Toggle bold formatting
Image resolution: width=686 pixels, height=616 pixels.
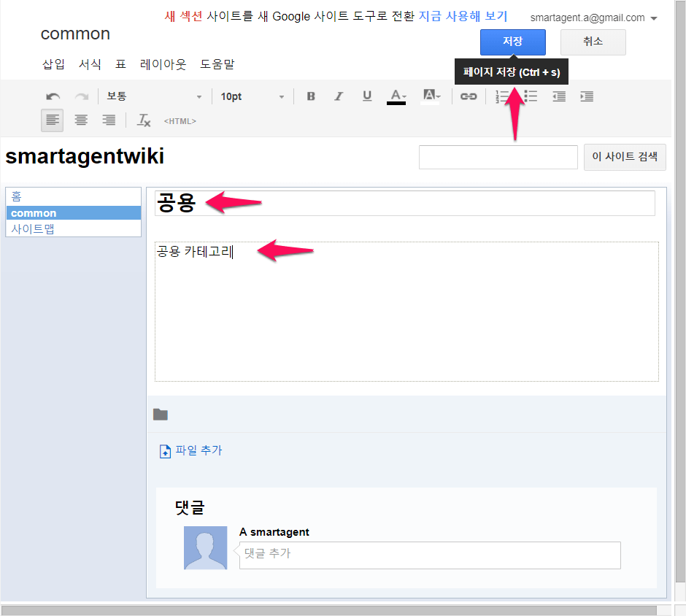coord(311,96)
